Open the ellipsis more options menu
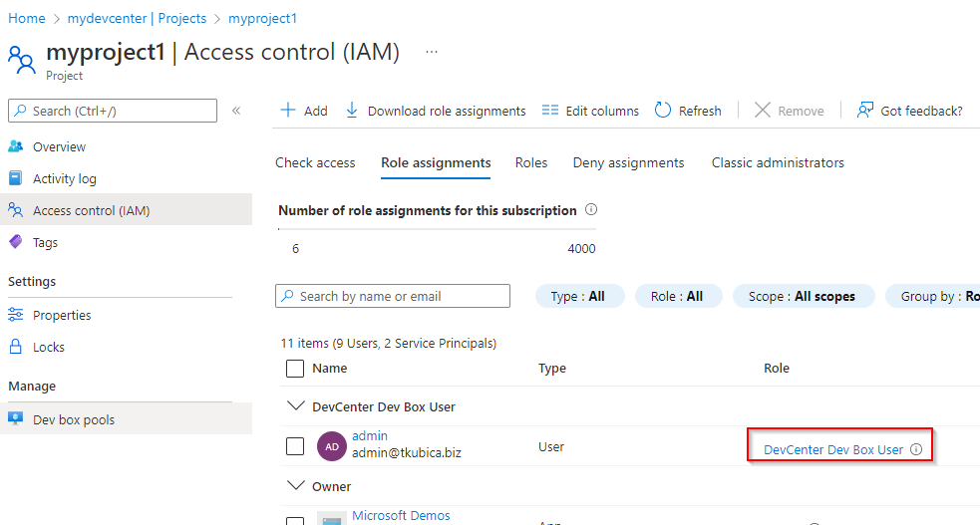This screenshot has width=980, height=525. point(432,52)
